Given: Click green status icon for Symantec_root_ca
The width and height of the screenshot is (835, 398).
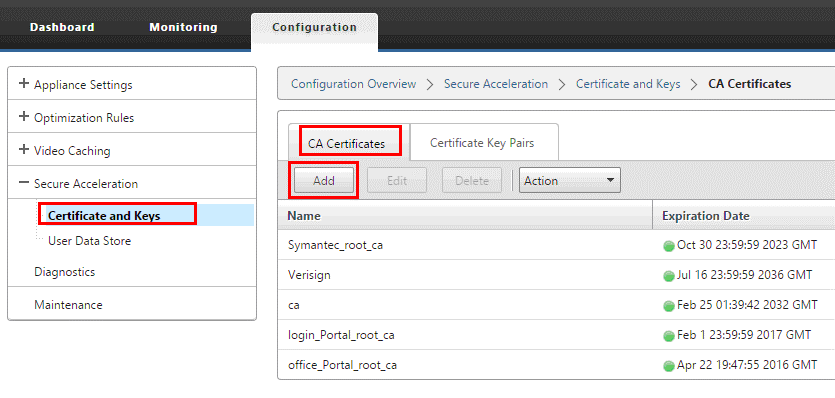Looking at the screenshot, I should coord(668,246).
